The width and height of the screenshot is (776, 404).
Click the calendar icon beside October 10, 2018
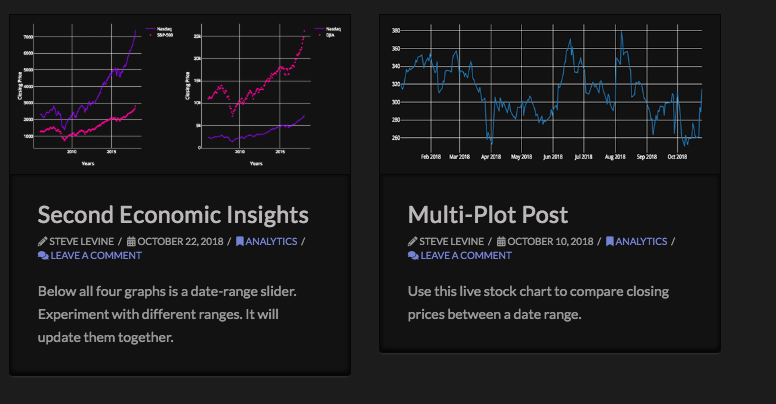click(501, 241)
